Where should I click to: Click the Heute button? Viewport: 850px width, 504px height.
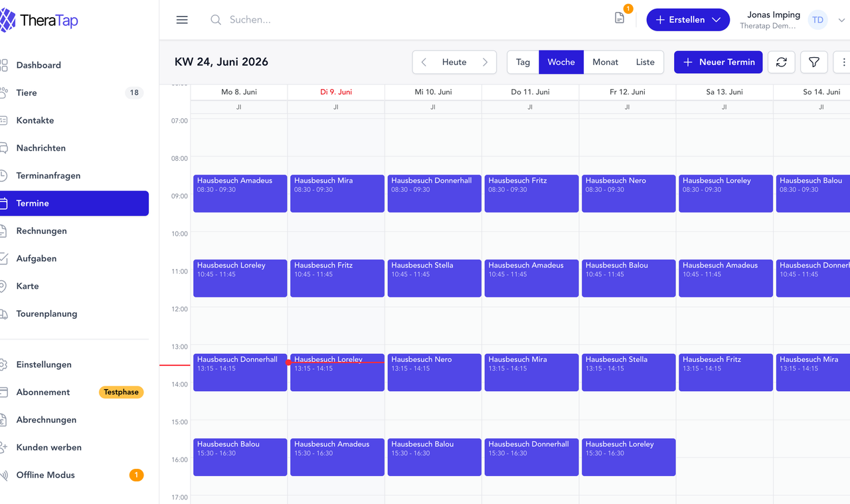click(454, 62)
